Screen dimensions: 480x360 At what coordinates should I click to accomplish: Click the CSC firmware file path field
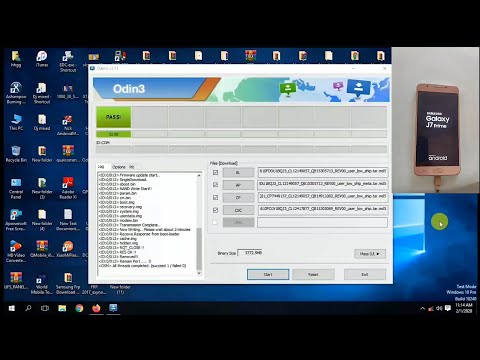pyautogui.click(x=323, y=210)
